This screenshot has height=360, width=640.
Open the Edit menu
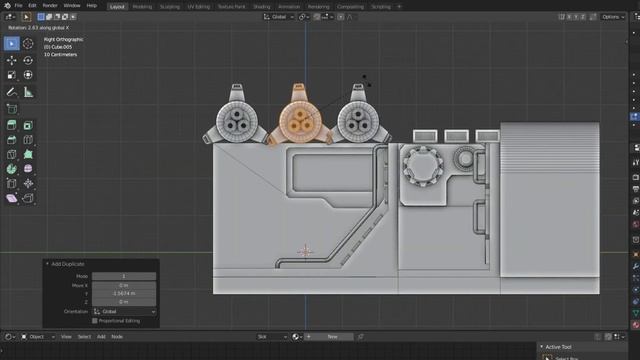pyautogui.click(x=32, y=6)
